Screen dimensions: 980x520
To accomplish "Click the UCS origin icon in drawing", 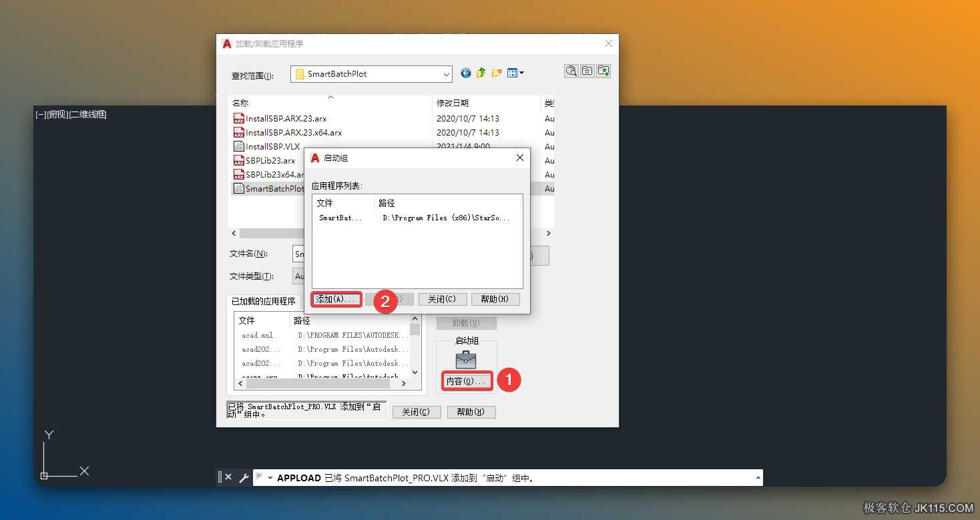I will [x=44, y=475].
